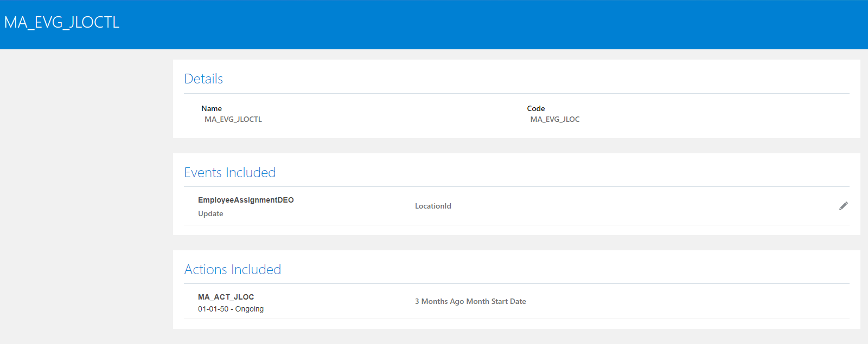This screenshot has width=868, height=344.
Task: Select the MA_EVG_JLOC code value
Action: pos(555,119)
